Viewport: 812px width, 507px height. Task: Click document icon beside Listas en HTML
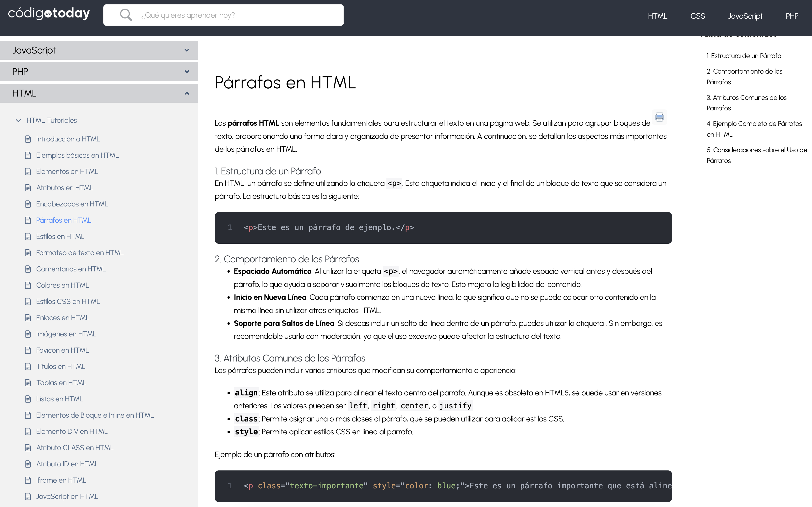pos(28,399)
